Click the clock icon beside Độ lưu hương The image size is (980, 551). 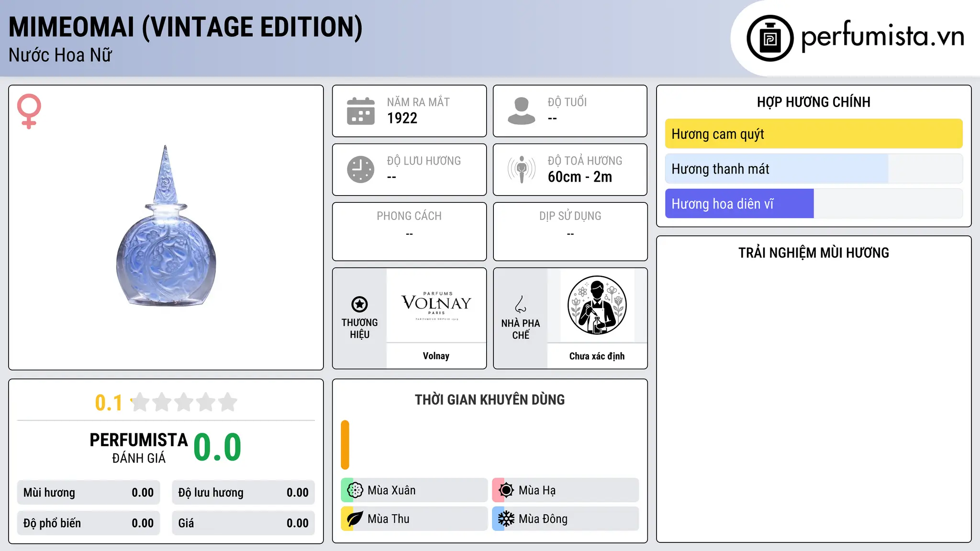[361, 169]
